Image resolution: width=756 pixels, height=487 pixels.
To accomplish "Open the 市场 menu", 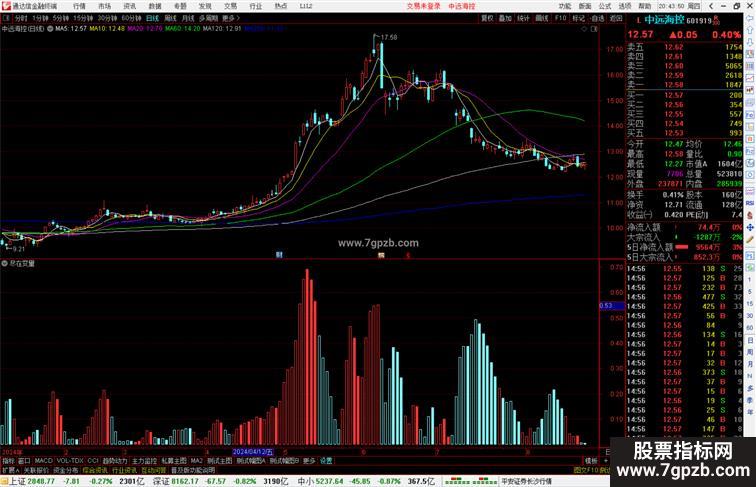I will [x=104, y=6].
